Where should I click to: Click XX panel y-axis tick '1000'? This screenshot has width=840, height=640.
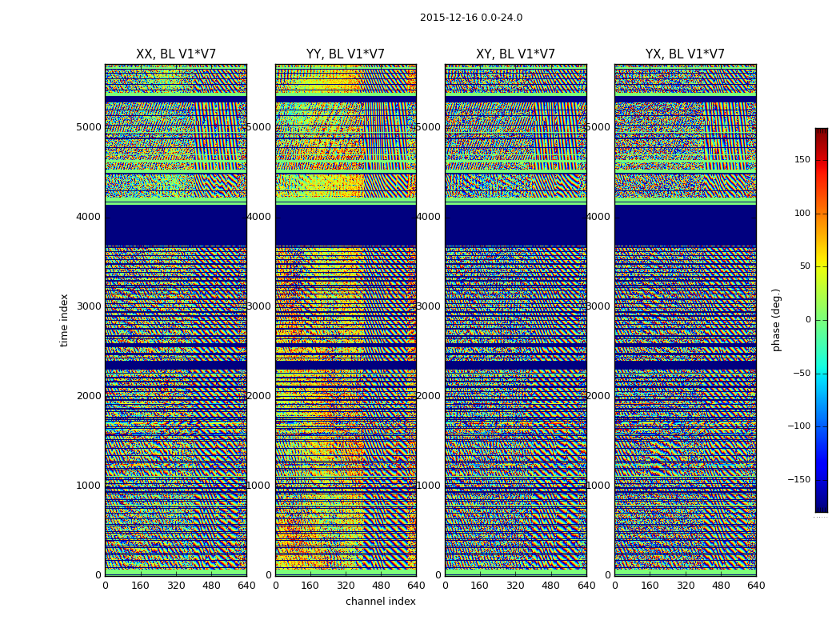tap(89, 486)
